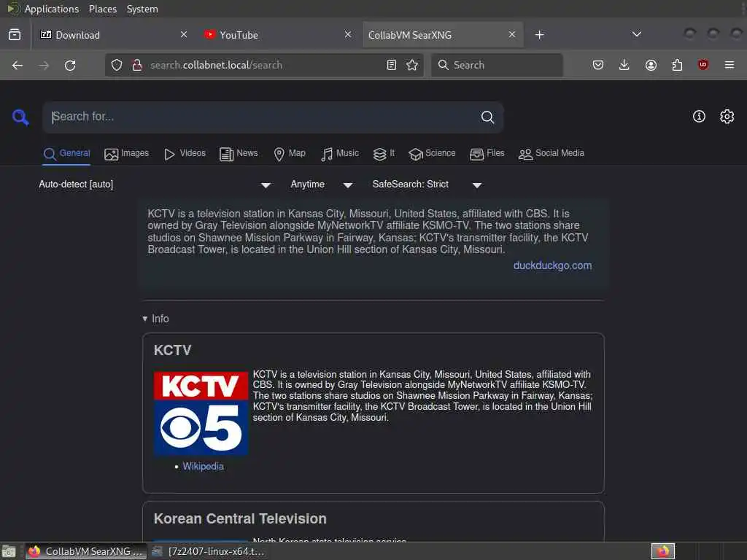The height and width of the screenshot is (560, 747).
Task: Select the CollabVM SearXNG tab
Action: pyautogui.click(x=443, y=35)
